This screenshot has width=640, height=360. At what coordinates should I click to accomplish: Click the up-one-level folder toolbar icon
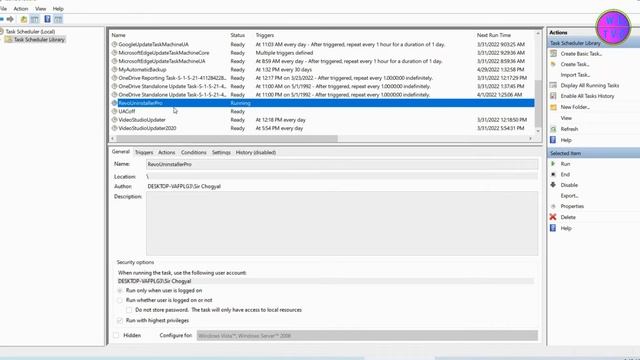pyautogui.click(x=24, y=19)
